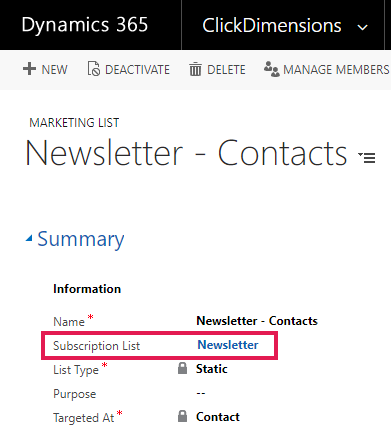Click the Contact targeted-at value
The width and height of the screenshot is (391, 434).
tap(218, 417)
